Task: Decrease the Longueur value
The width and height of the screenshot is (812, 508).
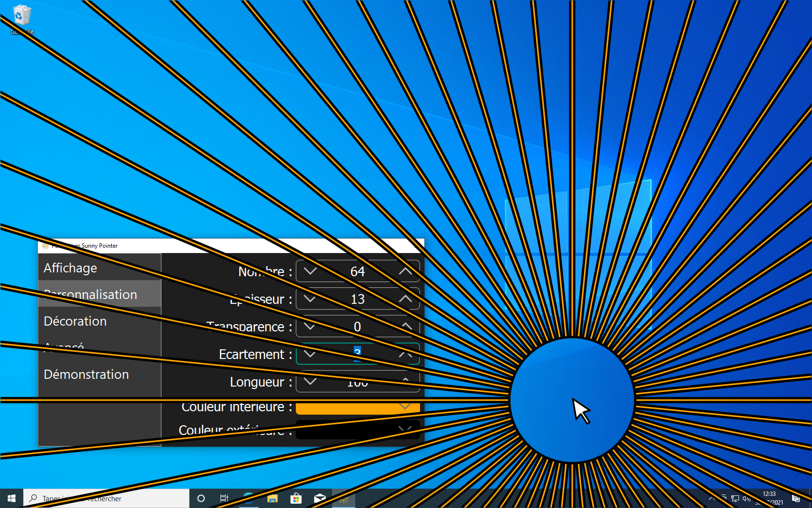Action: pos(310,382)
